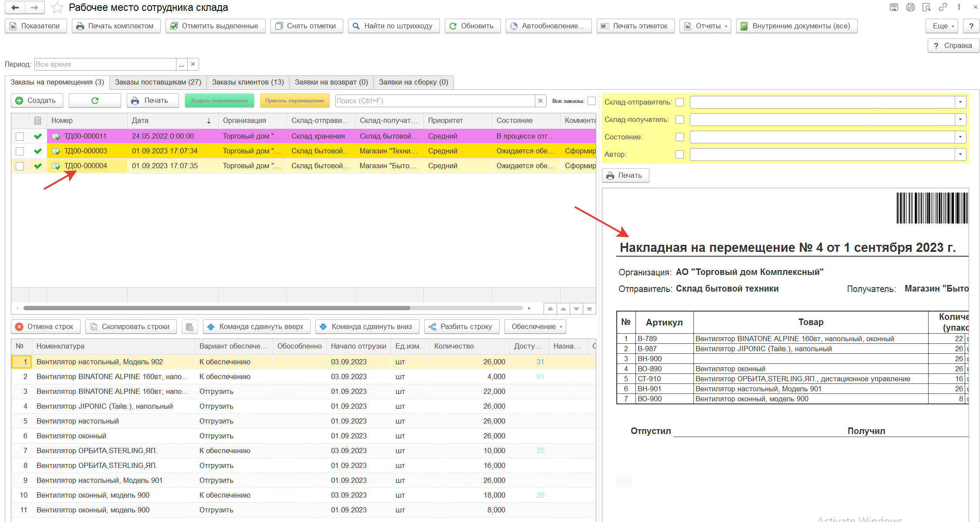980x522 pixels.
Task: Click the Найти по штрихкоду button
Action: [394, 26]
